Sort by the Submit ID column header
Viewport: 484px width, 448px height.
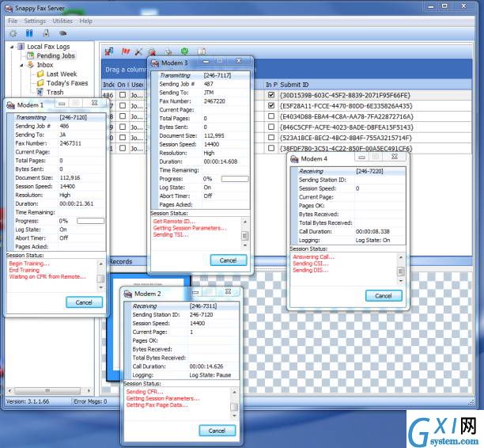(376, 85)
